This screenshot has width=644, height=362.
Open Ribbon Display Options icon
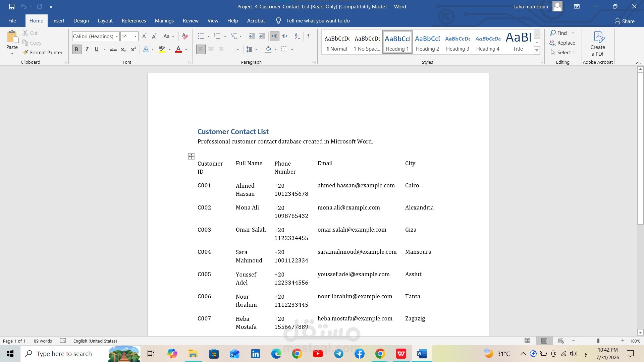tap(577, 7)
